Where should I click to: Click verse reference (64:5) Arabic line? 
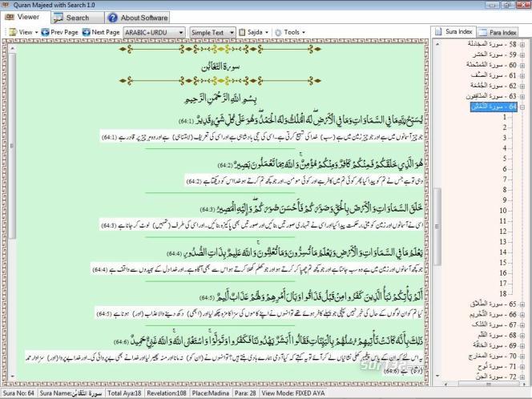pyautogui.click(x=207, y=298)
